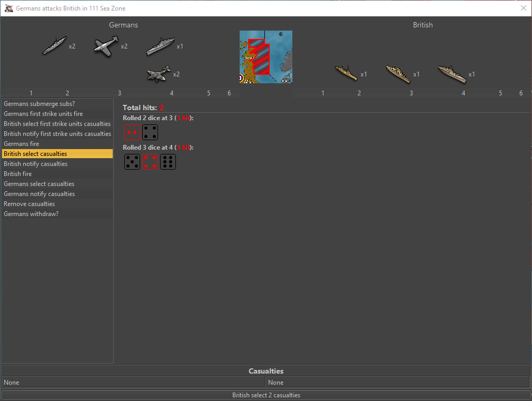
Task: Click the Germans column 1 header
Action: 31,93
